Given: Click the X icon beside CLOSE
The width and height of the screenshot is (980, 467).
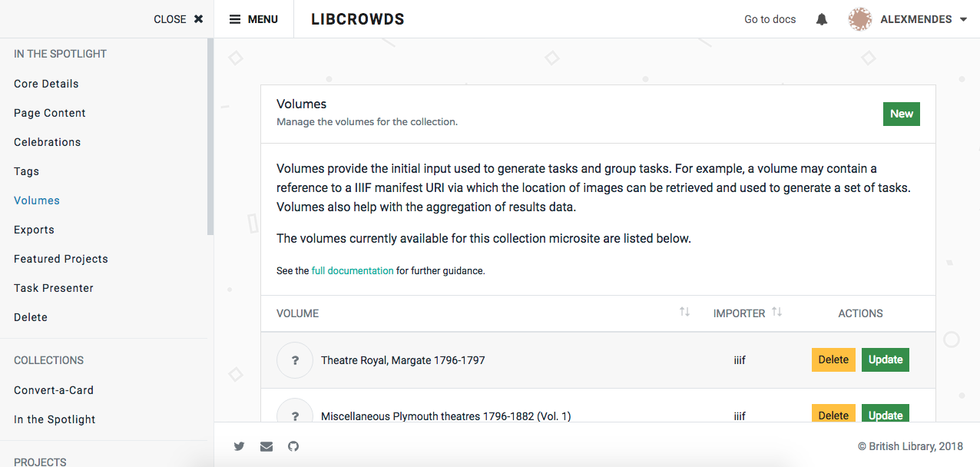Looking at the screenshot, I should (x=198, y=18).
